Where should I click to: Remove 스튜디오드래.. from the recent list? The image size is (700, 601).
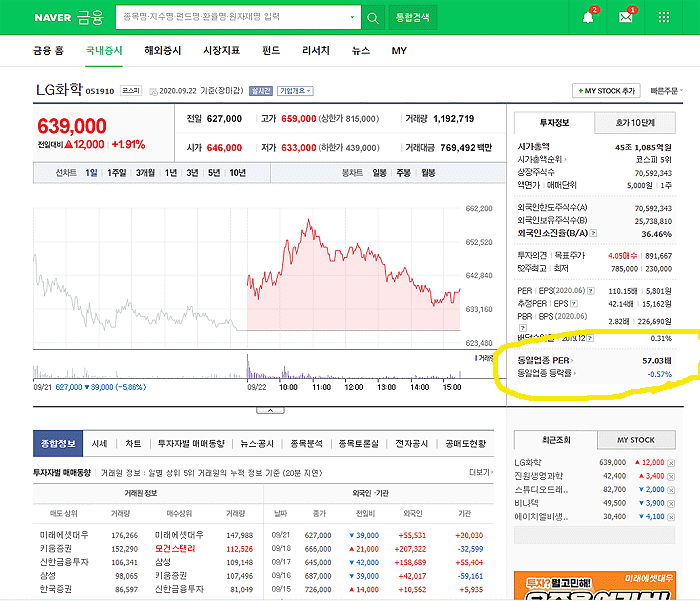[x=671, y=490]
